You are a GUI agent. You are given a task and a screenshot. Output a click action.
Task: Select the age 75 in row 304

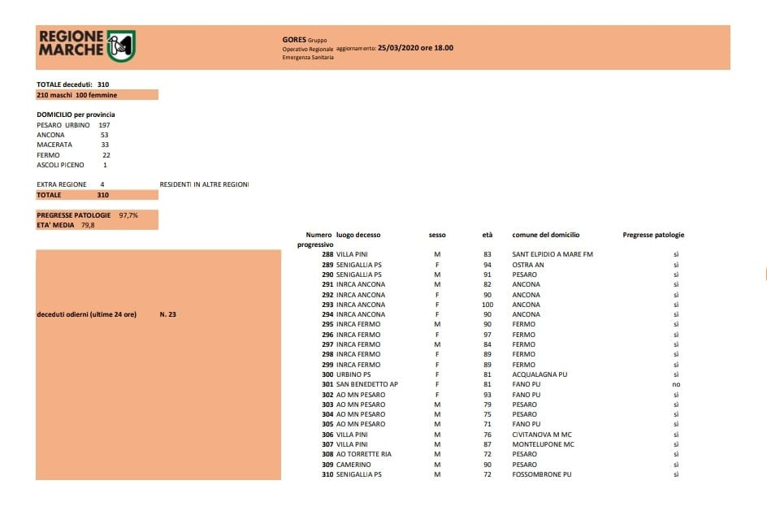click(x=487, y=414)
